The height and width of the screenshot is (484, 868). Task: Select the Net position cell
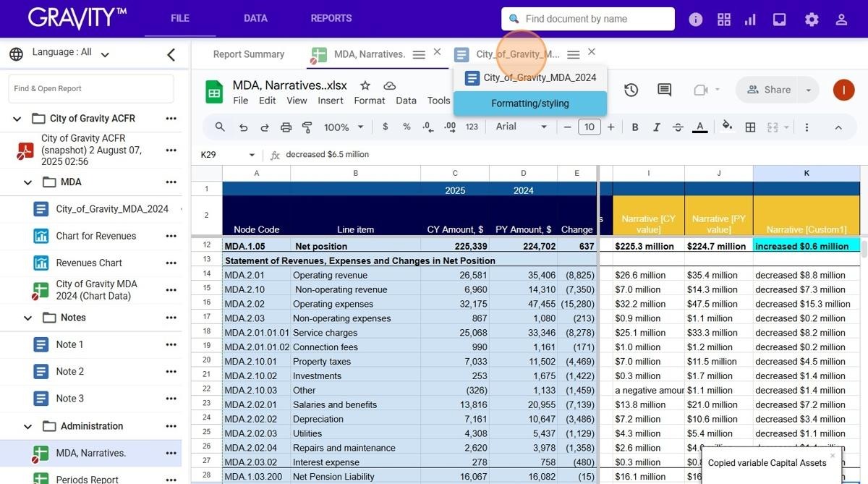point(355,246)
